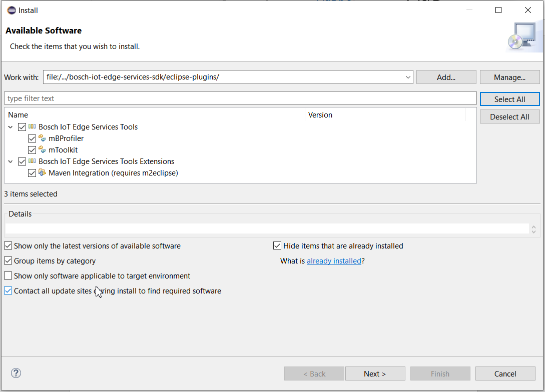This screenshot has width=545, height=392.
Task: Click the Maven Integration feature icon
Action: click(43, 173)
